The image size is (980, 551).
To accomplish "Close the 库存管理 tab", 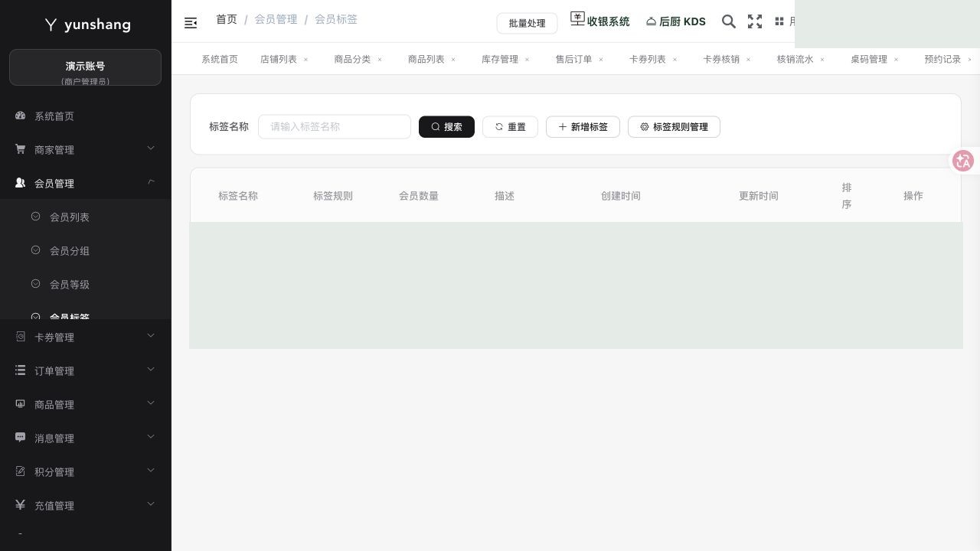I will click(527, 60).
